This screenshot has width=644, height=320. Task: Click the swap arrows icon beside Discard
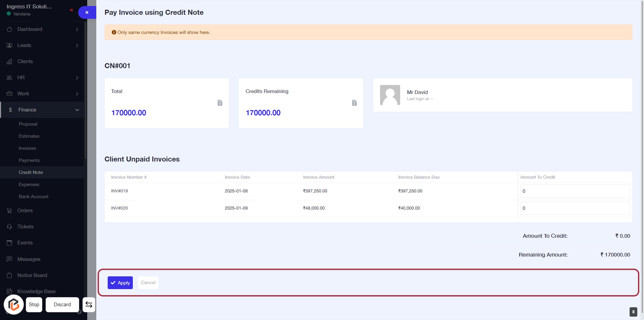coord(89,305)
